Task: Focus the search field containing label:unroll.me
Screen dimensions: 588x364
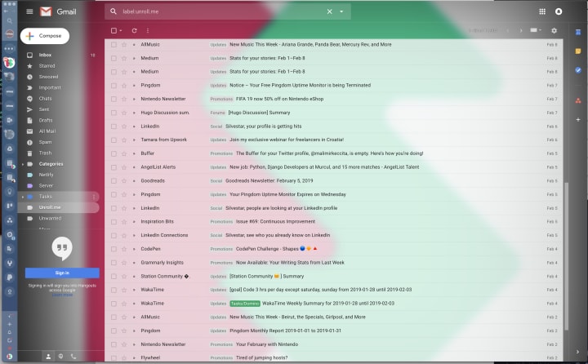Action: tap(221, 11)
